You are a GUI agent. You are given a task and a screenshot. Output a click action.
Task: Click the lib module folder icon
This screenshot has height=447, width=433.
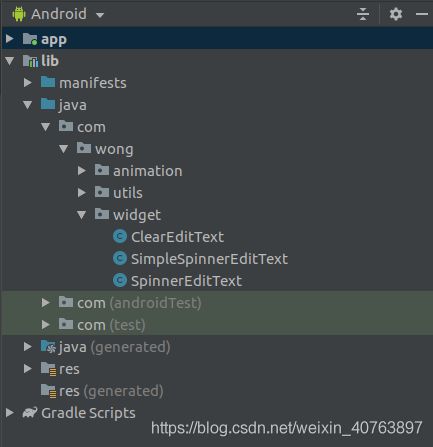click(30, 61)
